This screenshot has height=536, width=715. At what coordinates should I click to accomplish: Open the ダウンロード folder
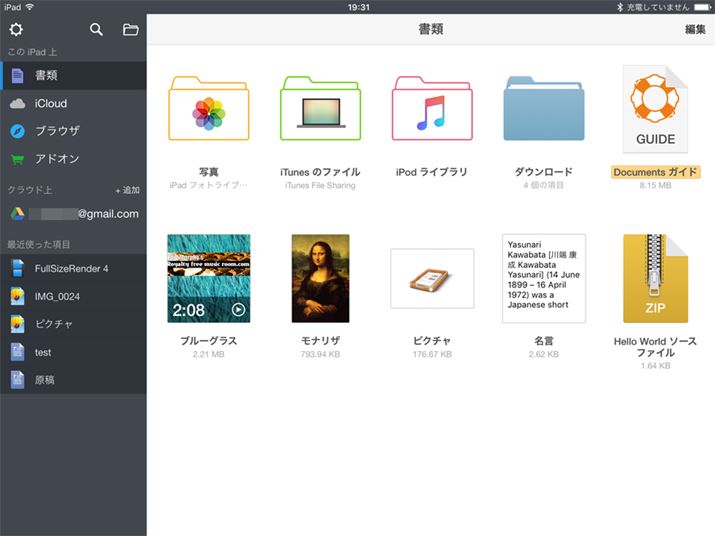pyautogui.click(x=543, y=108)
